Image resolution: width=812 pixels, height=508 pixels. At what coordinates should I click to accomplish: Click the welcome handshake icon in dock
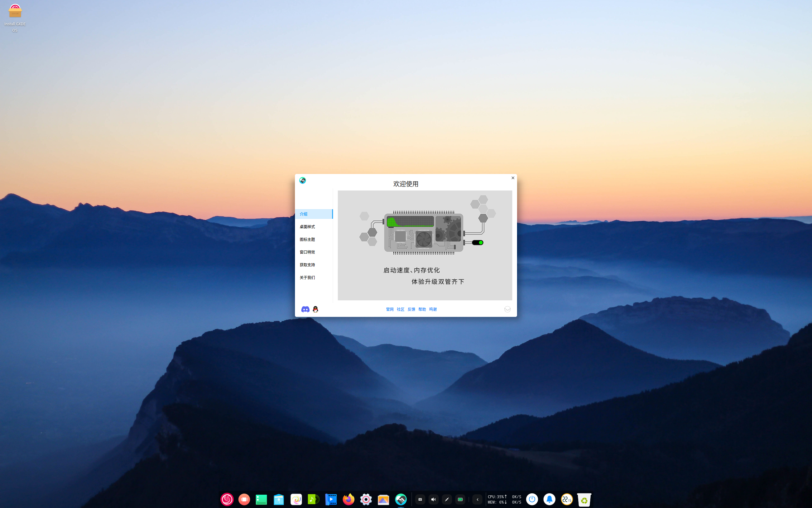[x=401, y=499]
